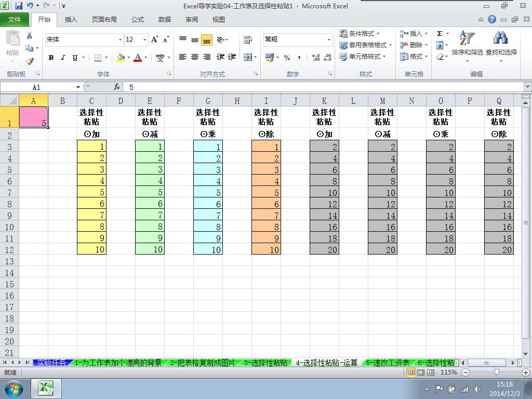This screenshot has height=399, width=532.
Task: Toggle Bold formatting
Action: coord(51,58)
